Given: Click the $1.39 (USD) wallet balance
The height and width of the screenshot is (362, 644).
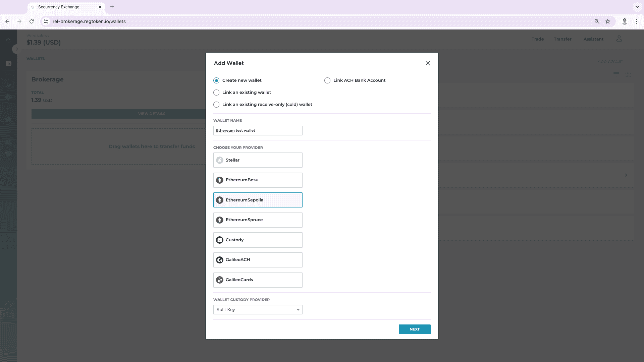Looking at the screenshot, I should pos(44,43).
